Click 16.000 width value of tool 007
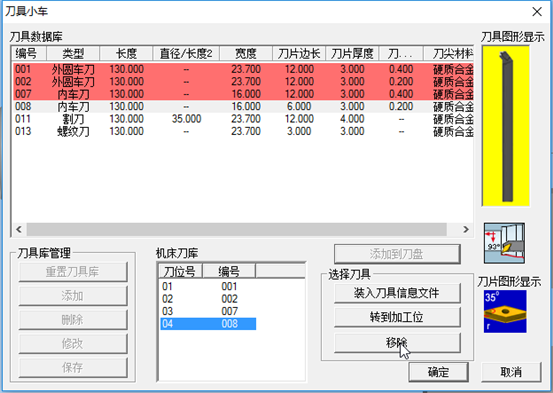 pos(246,94)
